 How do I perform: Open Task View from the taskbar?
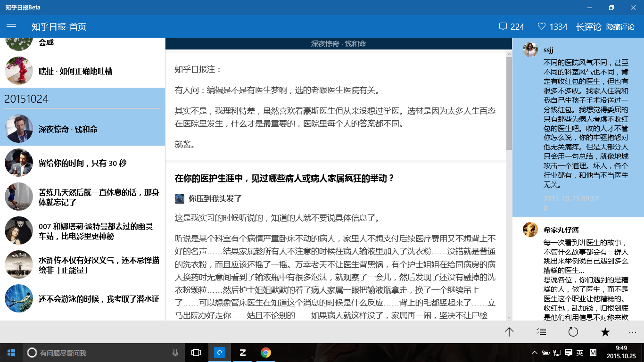[x=196, y=353]
